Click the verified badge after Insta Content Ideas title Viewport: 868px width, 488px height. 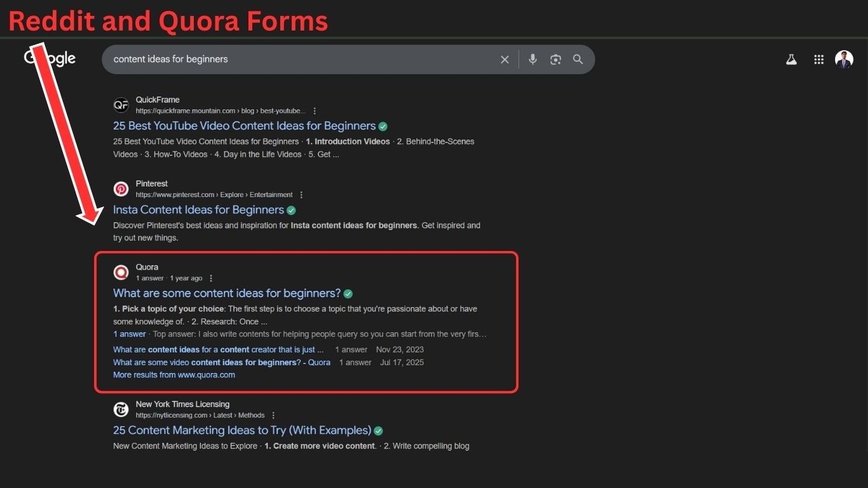[291, 210]
